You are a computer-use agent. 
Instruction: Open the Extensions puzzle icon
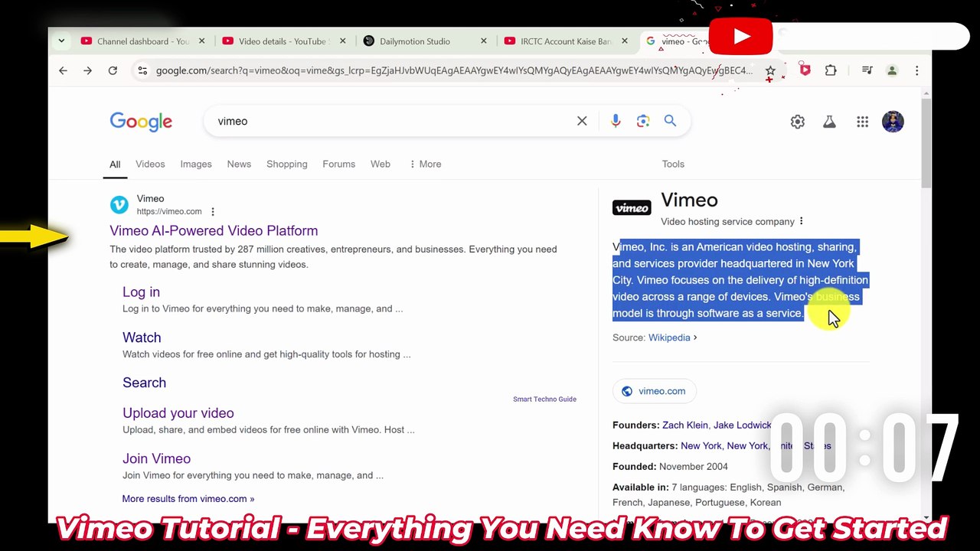pos(831,70)
